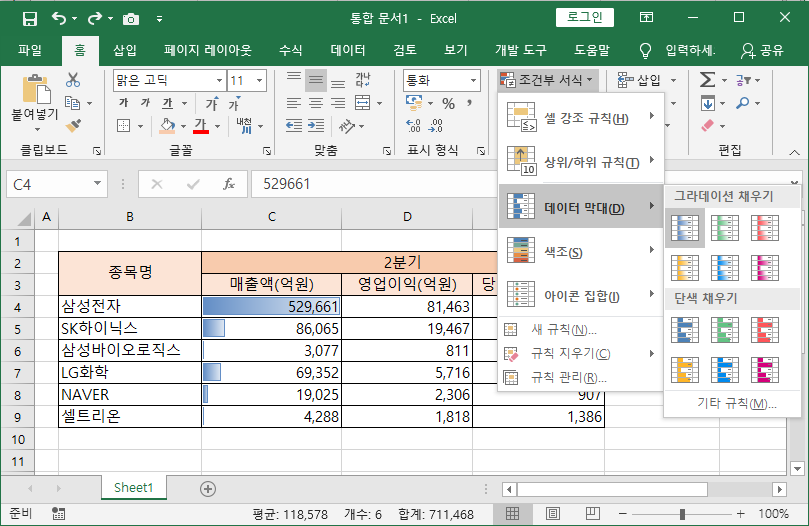The height and width of the screenshot is (526, 809).
Task: Click the Redo arrow icon
Action: point(95,19)
